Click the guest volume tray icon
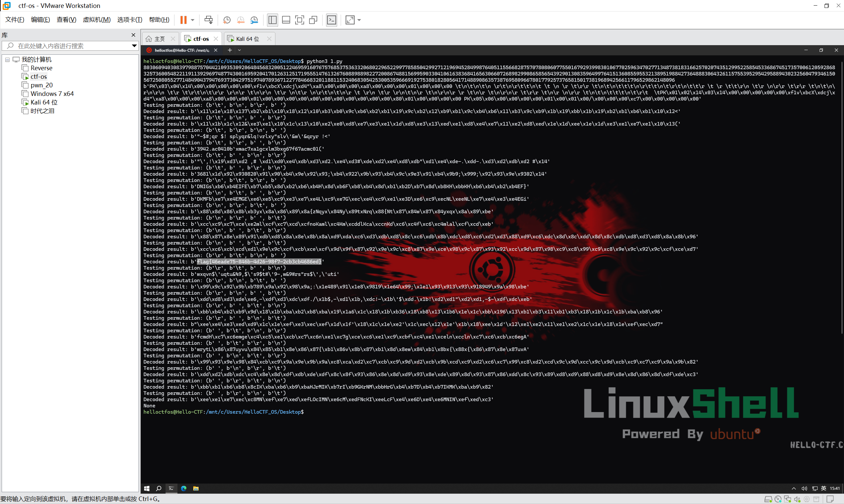 (x=804, y=489)
